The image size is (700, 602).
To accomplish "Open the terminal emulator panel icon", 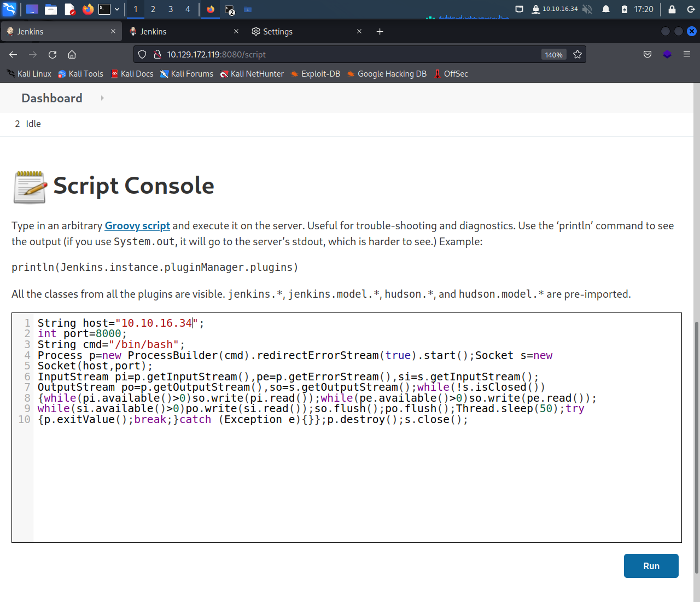I will [104, 9].
